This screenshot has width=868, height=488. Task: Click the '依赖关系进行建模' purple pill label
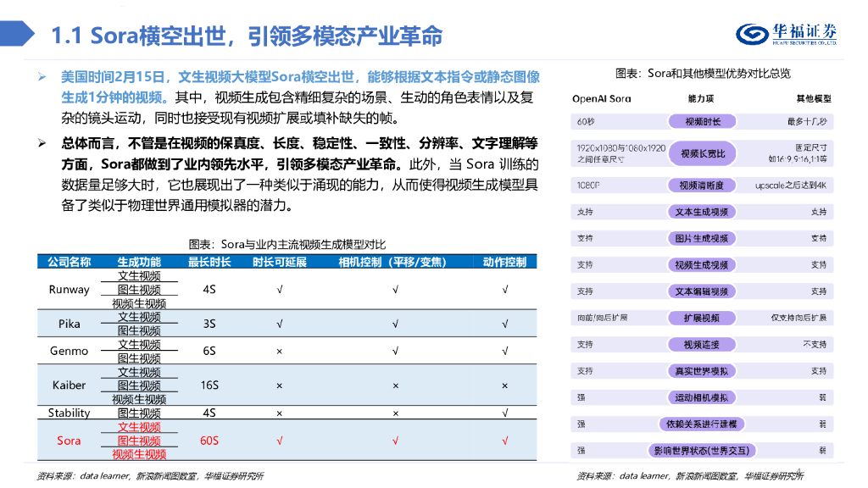(x=702, y=424)
